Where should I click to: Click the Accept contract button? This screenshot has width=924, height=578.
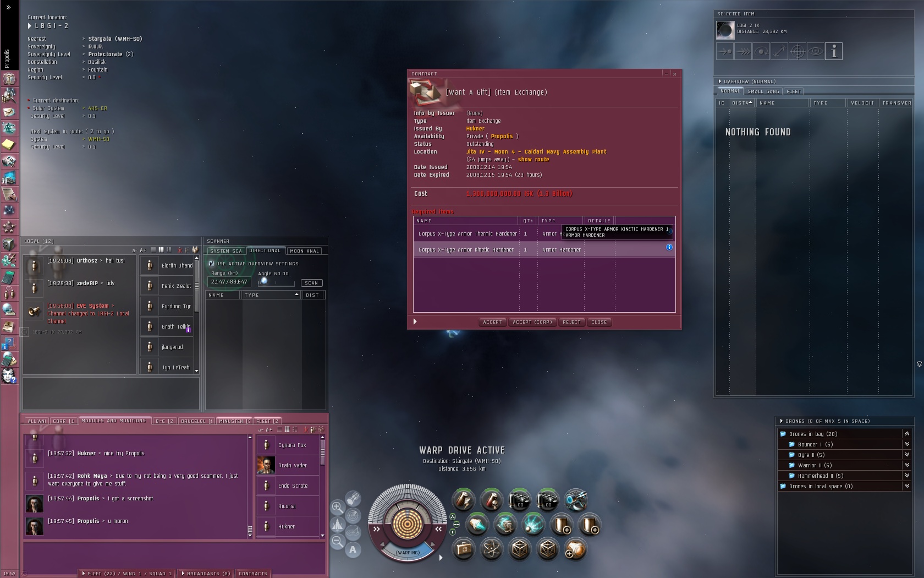(x=492, y=322)
